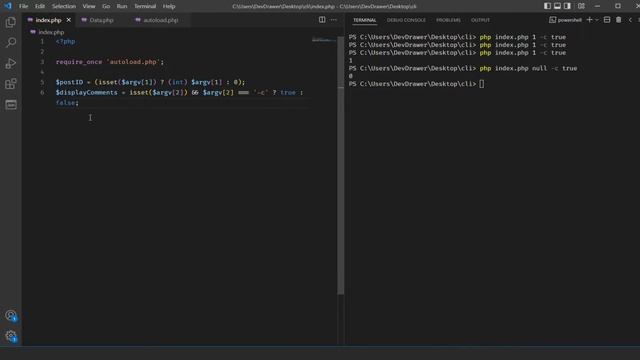This screenshot has height=360, width=640.
Task: Select the OUTPUT panel tab
Action: point(480,20)
